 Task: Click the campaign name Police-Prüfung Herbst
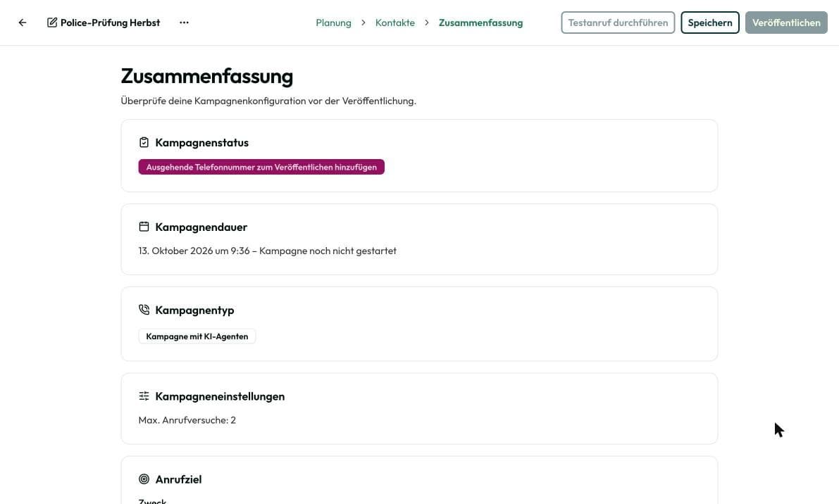110,23
